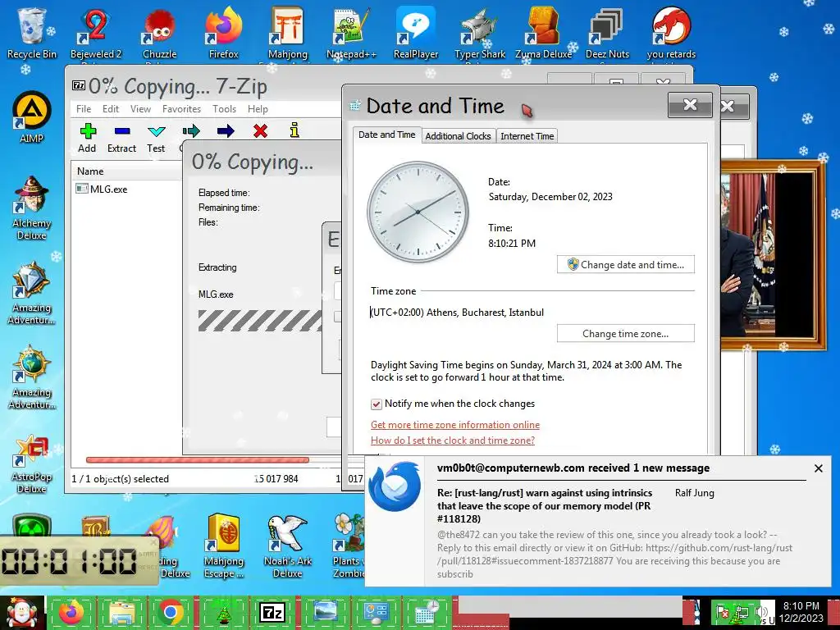Select the Noah's Ark Deluxe desktop shortcut
The height and width of the screenshot is (630, 840).
(288, 546)
